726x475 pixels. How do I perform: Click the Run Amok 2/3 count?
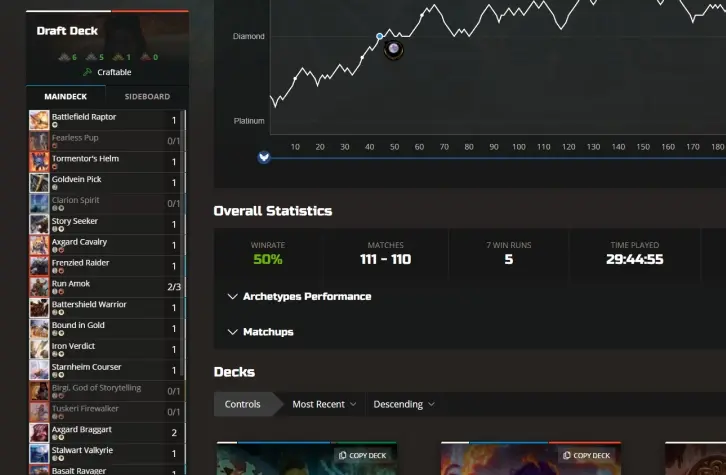click(x=174, y=287)
